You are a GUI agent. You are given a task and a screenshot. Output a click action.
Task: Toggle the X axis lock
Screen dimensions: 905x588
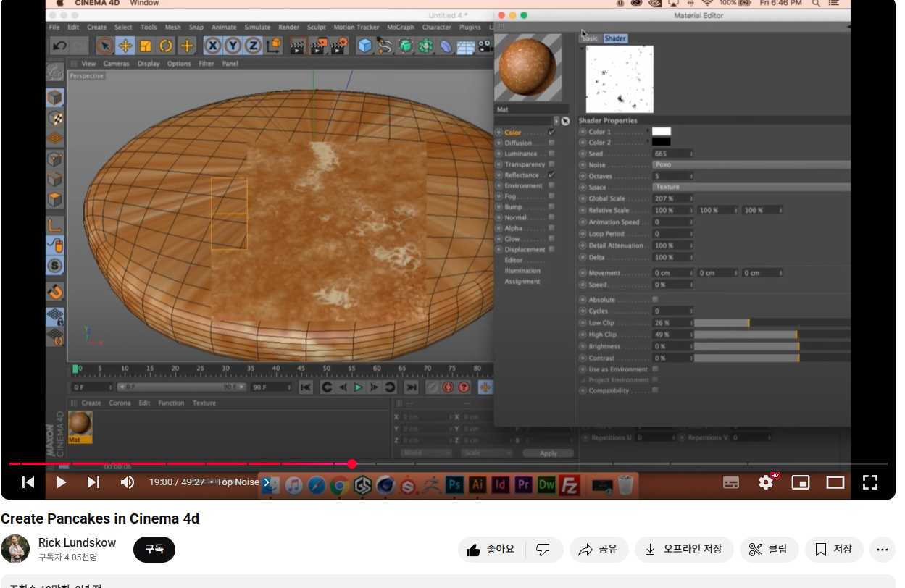(212, 46)
